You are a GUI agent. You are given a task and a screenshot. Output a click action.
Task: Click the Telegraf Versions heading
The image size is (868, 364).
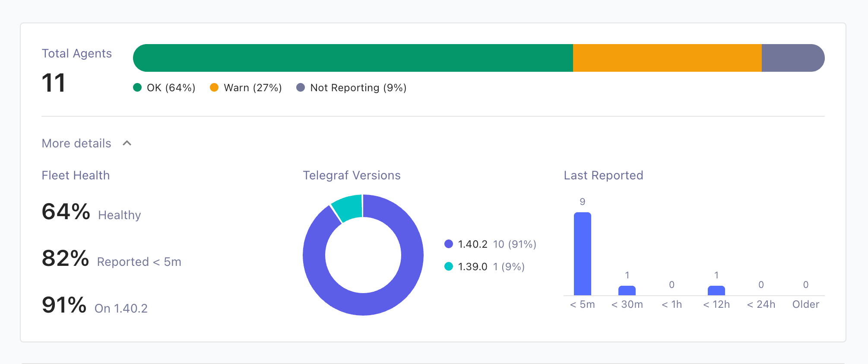tap(352, 175)
